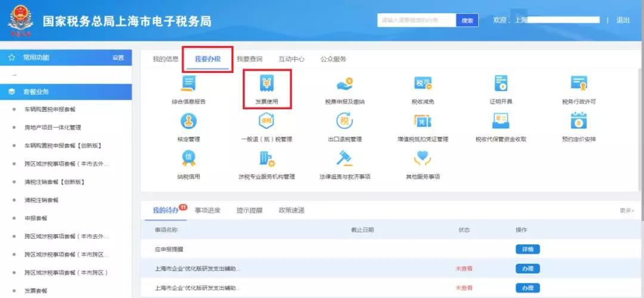Expand the 常用功能 sidebar header
644x298 pixels.
pos(66,57)
